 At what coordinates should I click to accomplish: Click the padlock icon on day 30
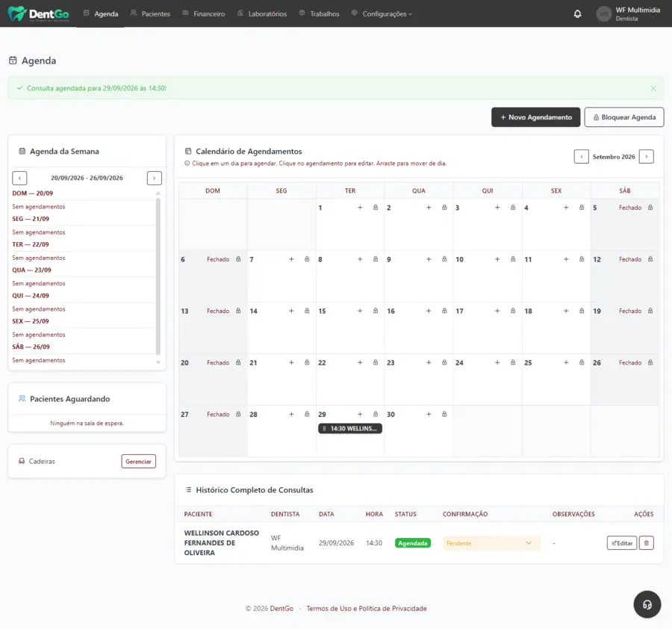(x=444, y=414)
